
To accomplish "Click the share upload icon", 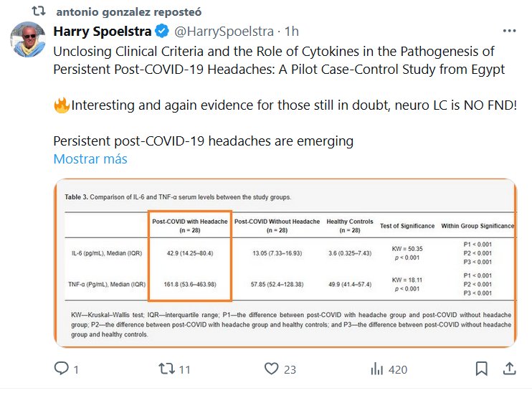I will (x=508, y=369).
